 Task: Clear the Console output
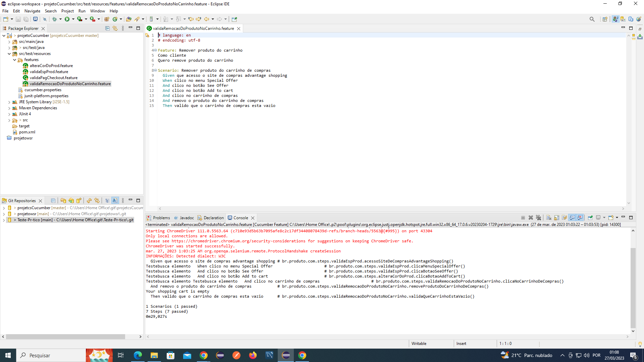tap(549, 218)
